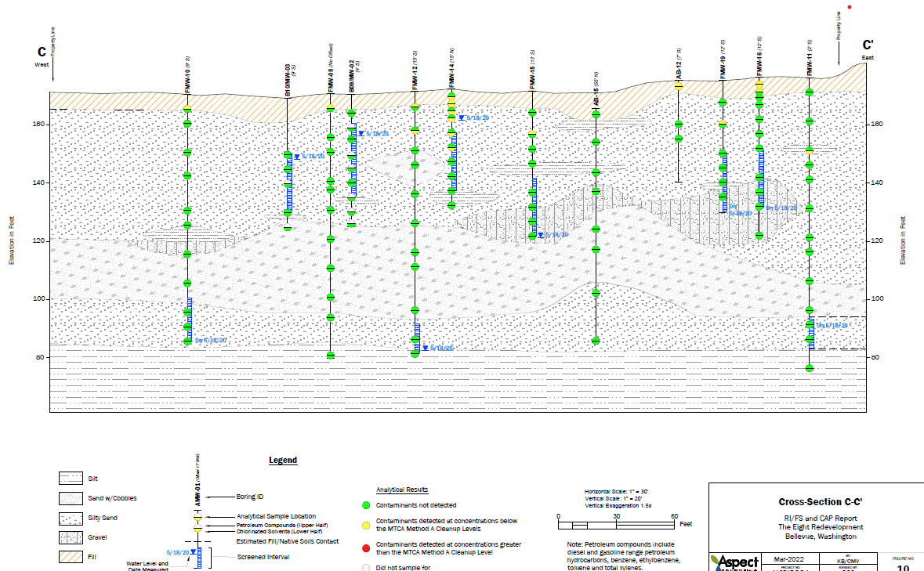Viewport: 924px width, 571px height.
Task: Click the Silt pattern legend box
Action: tap(73, 478)
